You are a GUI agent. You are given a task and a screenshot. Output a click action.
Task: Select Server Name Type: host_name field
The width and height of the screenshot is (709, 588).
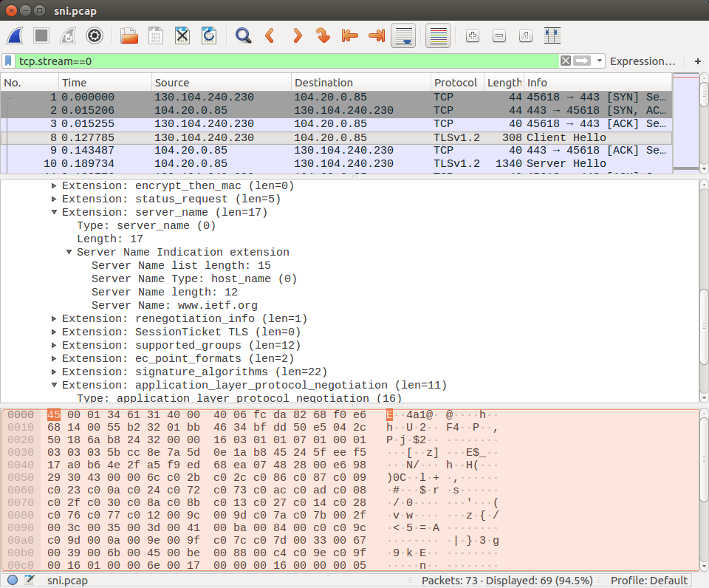pyautogui.click(x=194, y=278)
